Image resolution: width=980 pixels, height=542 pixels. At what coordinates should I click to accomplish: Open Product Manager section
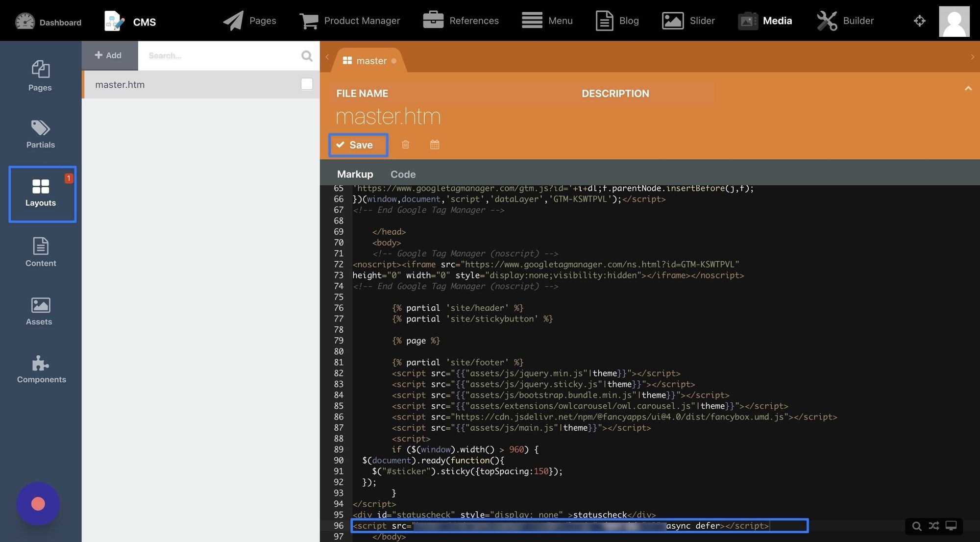349,21
